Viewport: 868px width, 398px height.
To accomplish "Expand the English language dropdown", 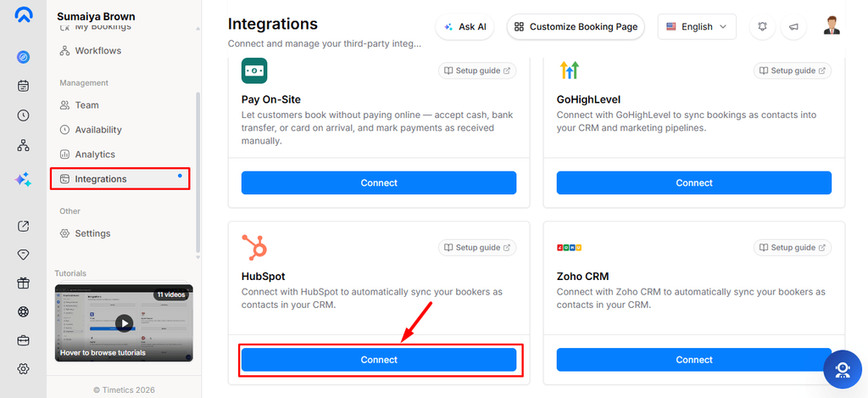I will tap(697, 26).
